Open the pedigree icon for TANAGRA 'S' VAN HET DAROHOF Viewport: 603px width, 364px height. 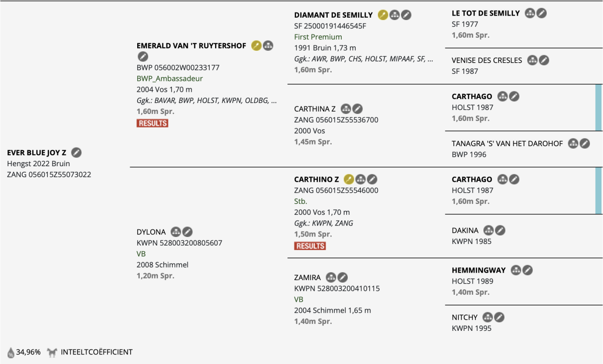(573, 144)
